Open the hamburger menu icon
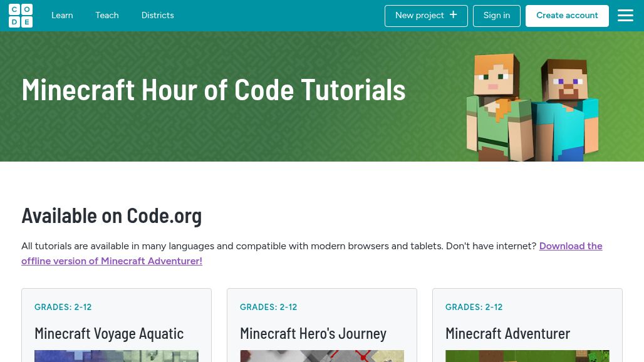This screenshot has height=362, width=644. pyautogui.click(x=625, y=16)
